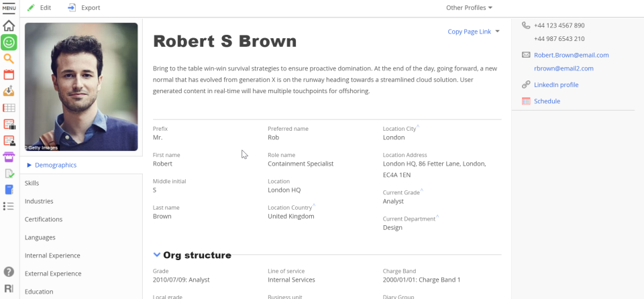Open the red calendar sidebar icon
Screen dimensions: 644x299
(x=9, y=75)
